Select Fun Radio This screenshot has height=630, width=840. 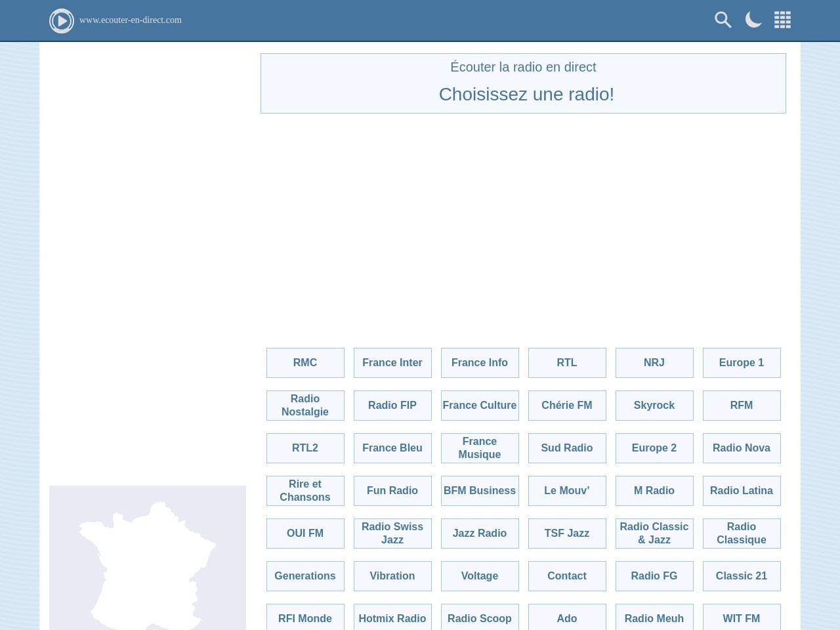(x=392, y=491)
